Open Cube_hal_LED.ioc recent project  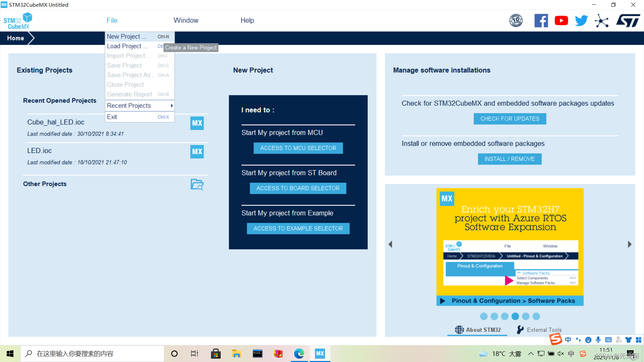tap(57, 122)
